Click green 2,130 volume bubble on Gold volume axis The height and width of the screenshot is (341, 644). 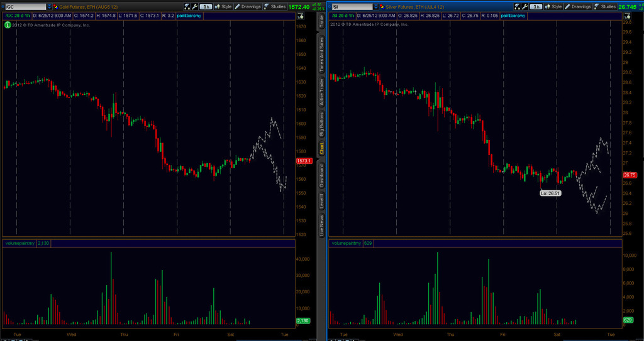(x=304, y=320)
